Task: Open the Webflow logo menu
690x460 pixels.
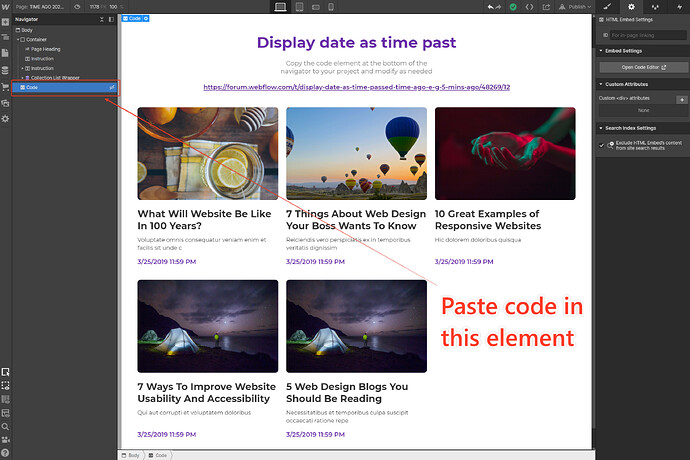Action: coord(5,7)
